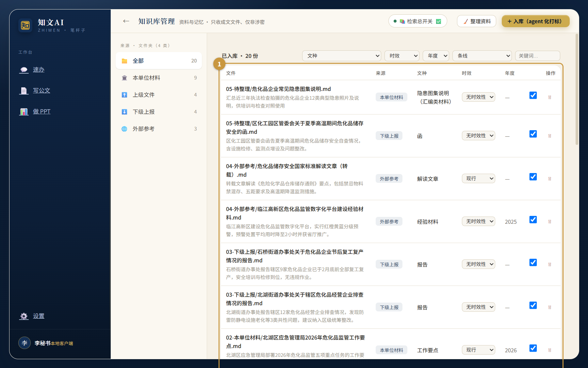Image resolution: width=588 pixels, height=368 pixels.
Task: Change 现行 时效 for 国家标准解读文章
Action: point(478,179)
